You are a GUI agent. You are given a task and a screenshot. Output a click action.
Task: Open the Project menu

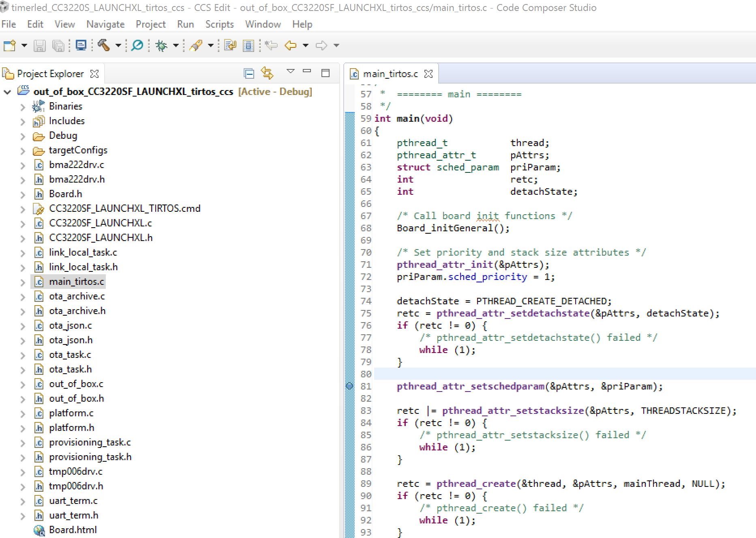pos(151,24)
